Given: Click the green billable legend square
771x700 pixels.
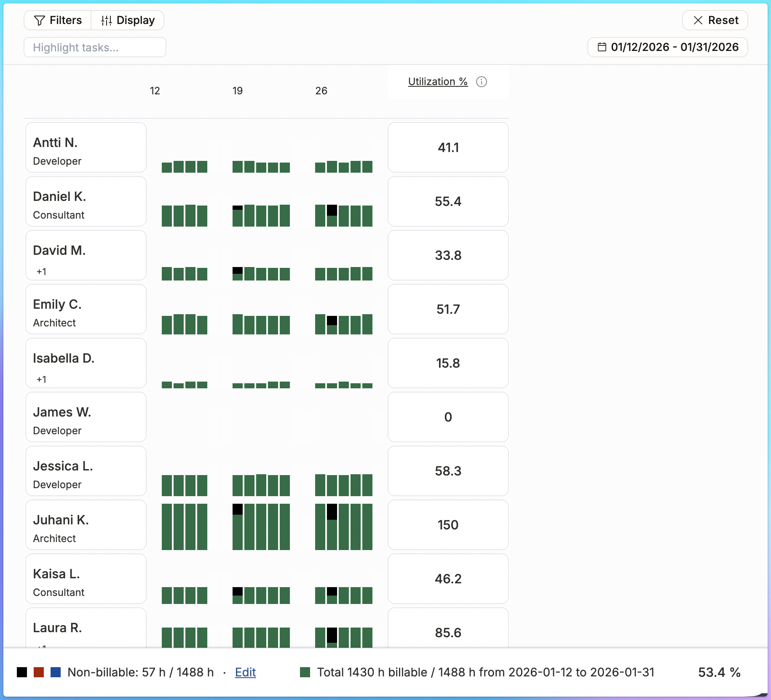Looking at the screenshot, I should tap(305, 672).
